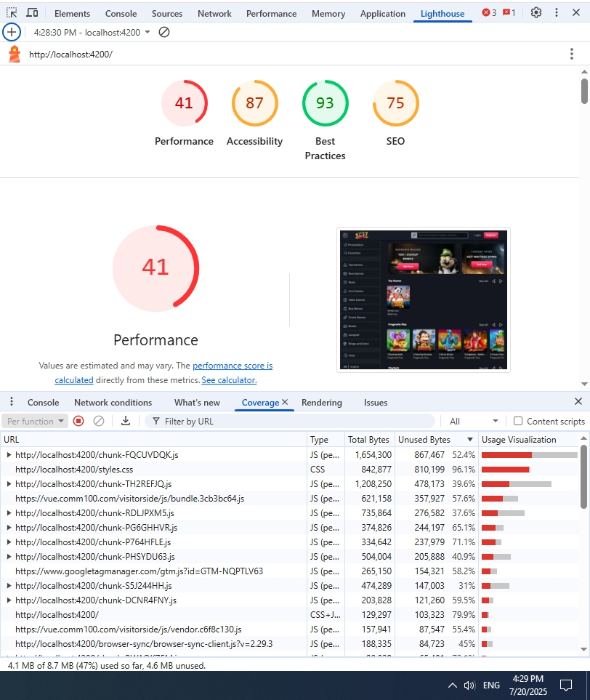The width and height of the screenshot is (590, 700).
Task: Open the volume speaker icon
Action: [x=469, y=685]
